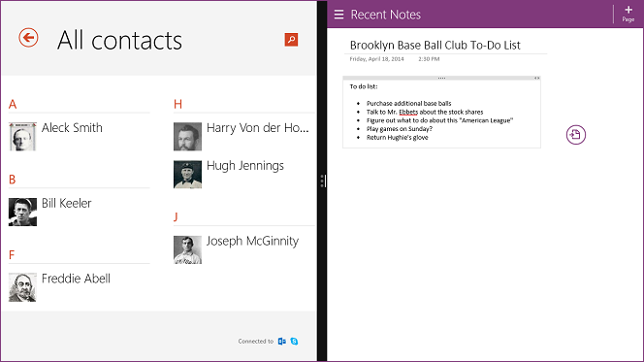Open Freddie Abell's contact photo
Screen dimensions: 644x362
click(x=22, y=287)
